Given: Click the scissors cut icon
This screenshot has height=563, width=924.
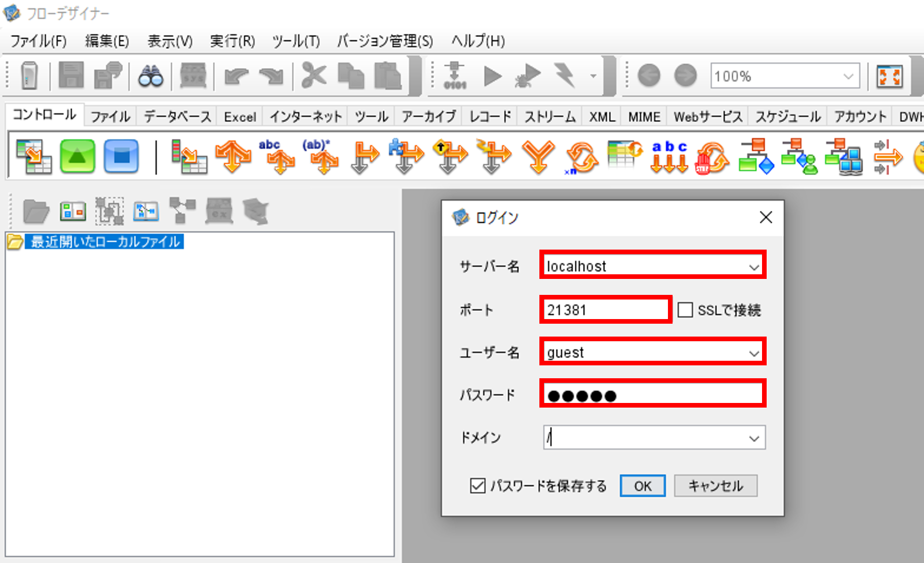Looking at the screenshot, I should (314, 76).
